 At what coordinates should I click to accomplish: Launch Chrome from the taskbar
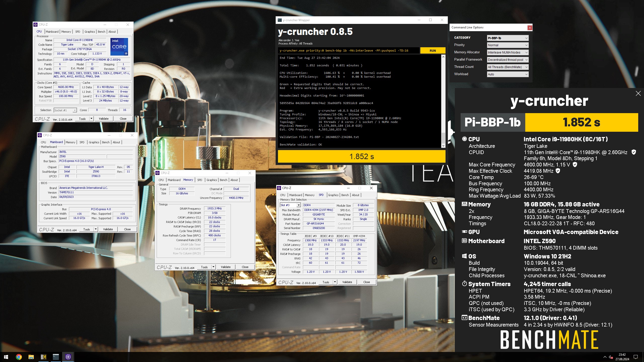tap(19, 357)
